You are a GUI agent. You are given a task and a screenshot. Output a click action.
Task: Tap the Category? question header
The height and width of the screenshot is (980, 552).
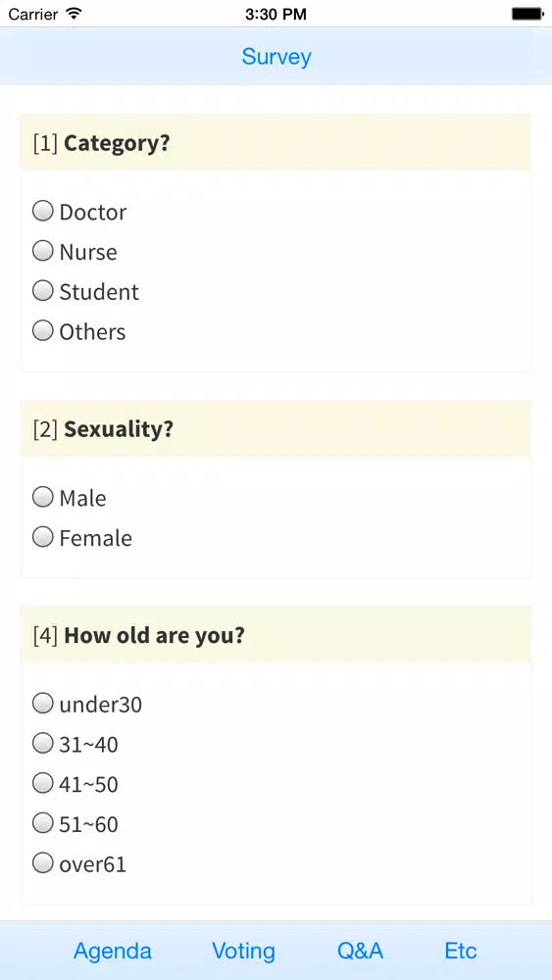coord(276,142)
